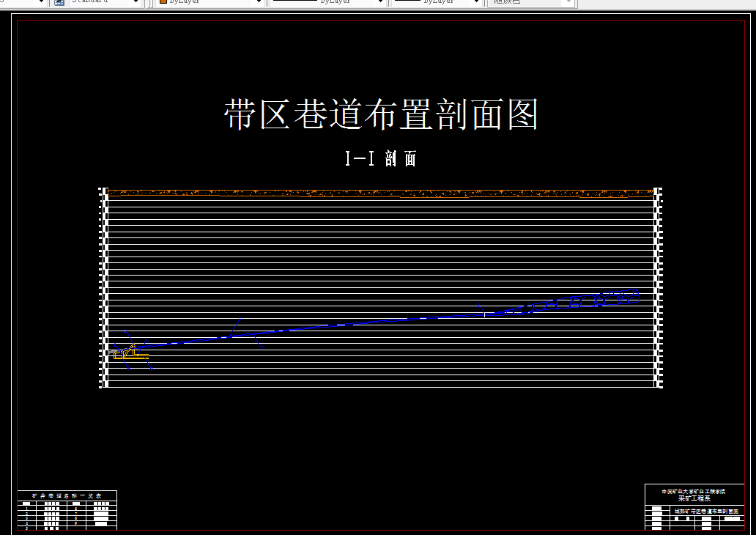Click the orange ByLayer color swatch

coord(163,1)
